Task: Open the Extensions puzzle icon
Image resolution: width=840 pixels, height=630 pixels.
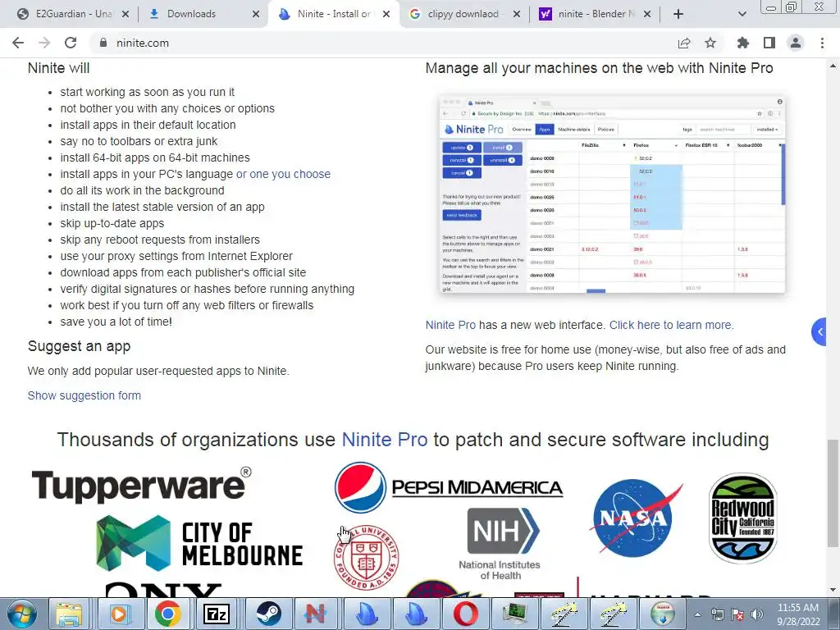Action: coord(743,43)
